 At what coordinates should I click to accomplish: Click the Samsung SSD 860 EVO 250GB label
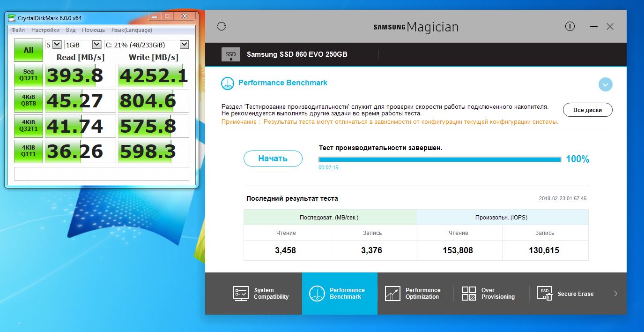tap(297, 54)
